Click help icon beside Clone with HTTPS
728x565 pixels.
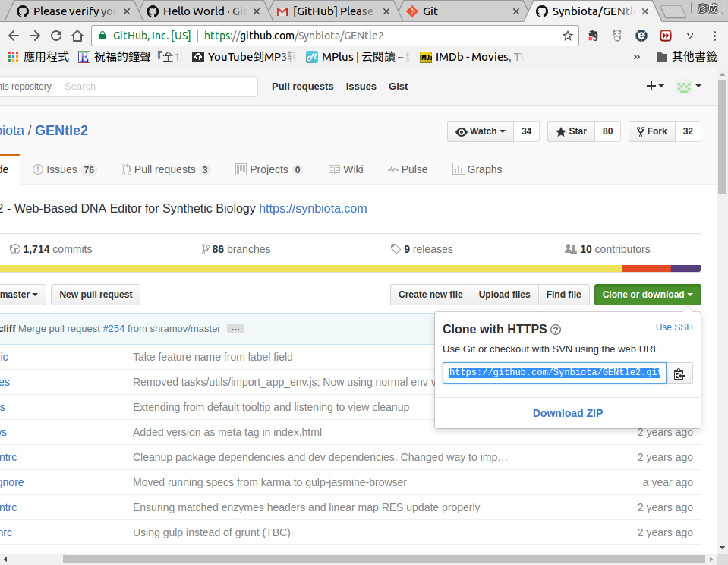click(x=555, y=330)
